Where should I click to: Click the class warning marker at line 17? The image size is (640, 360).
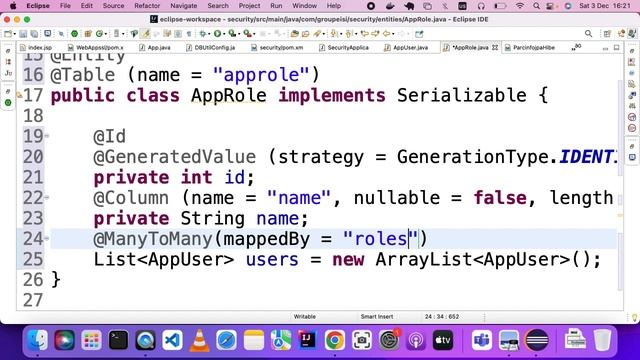pyautogui.click(x=19, y=96)
